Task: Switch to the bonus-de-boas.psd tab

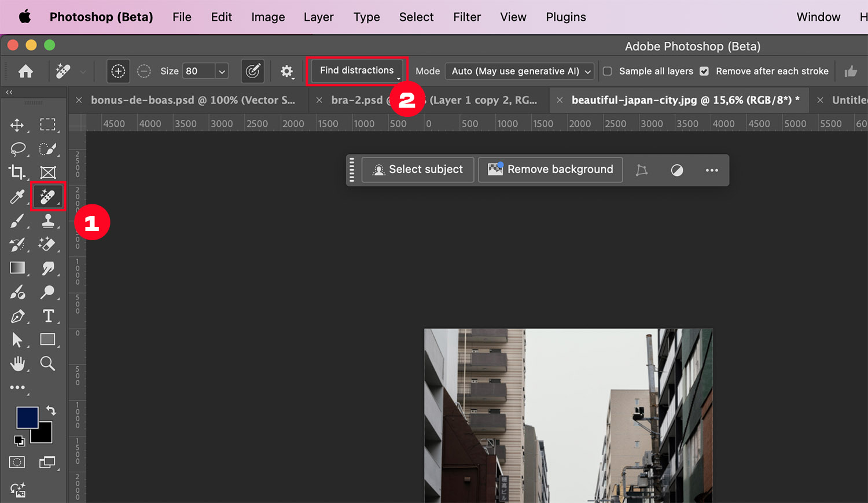Action: click(x=193, y=100)
